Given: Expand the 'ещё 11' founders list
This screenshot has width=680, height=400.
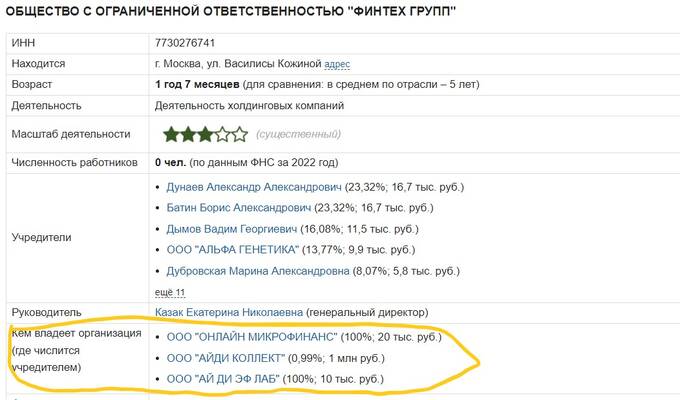Looking at the screenshot, I should point(170,292).
